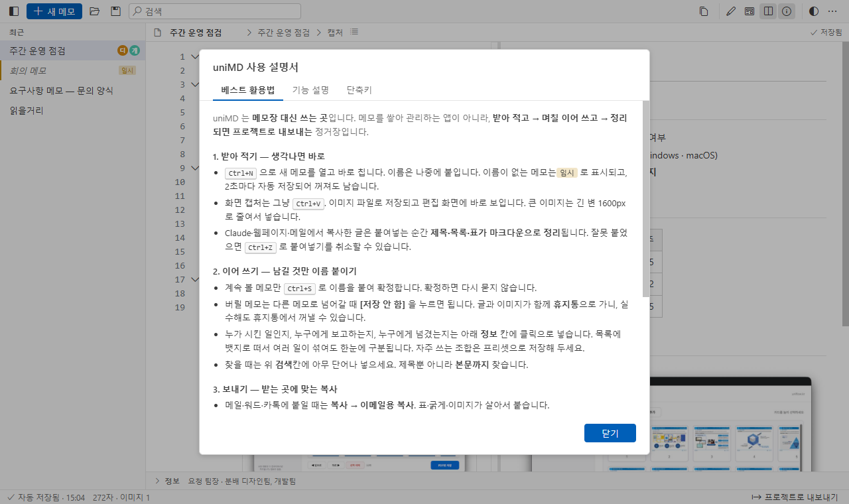Create a new memo with 새 메모
The height and width of the screenshot is (504, 849).
click(54, 11)
